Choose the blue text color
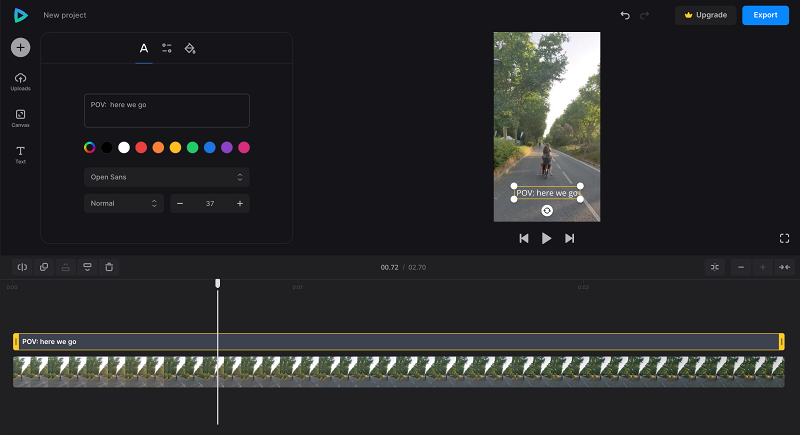The width and height of the screenshot is (800, 435). coord(210,147)
